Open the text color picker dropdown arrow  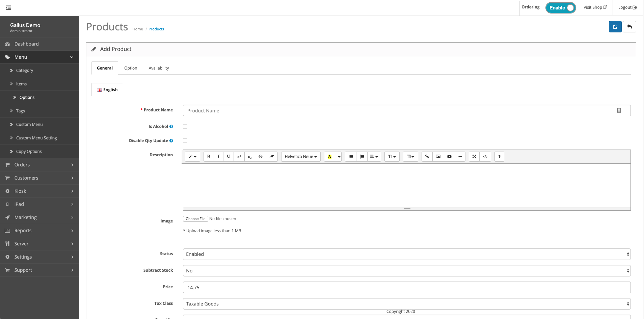[339, 157]
